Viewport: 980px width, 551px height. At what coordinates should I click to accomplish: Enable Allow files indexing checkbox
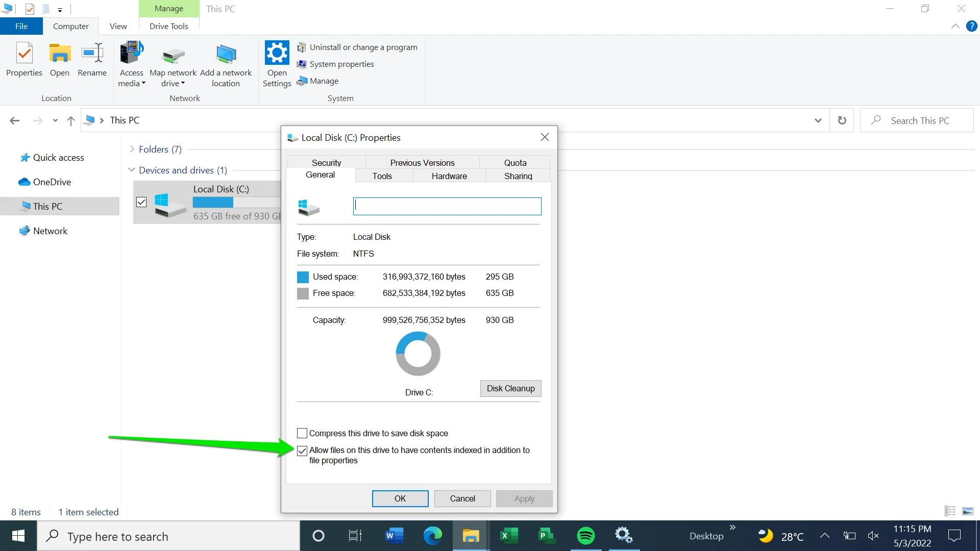pos(302,449)
